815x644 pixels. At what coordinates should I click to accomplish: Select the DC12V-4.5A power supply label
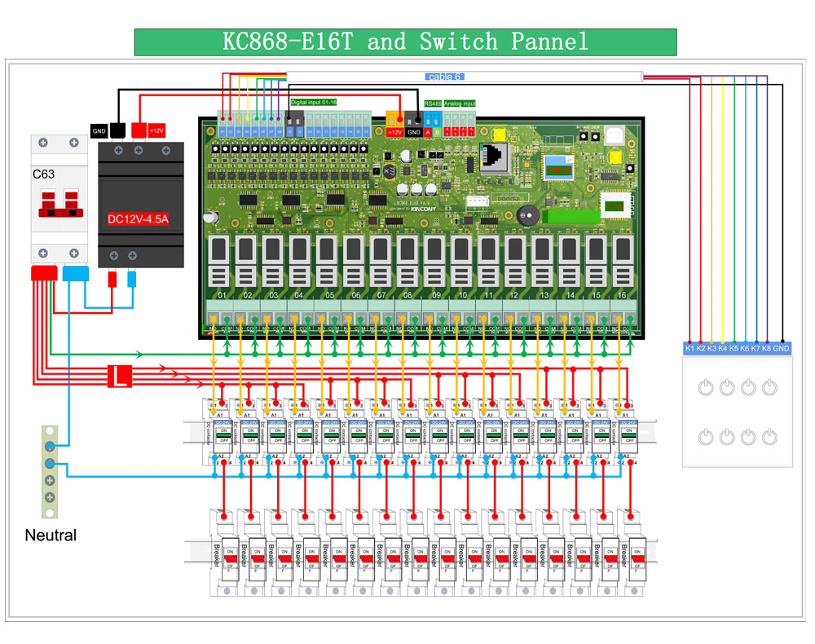pos(138,218)
